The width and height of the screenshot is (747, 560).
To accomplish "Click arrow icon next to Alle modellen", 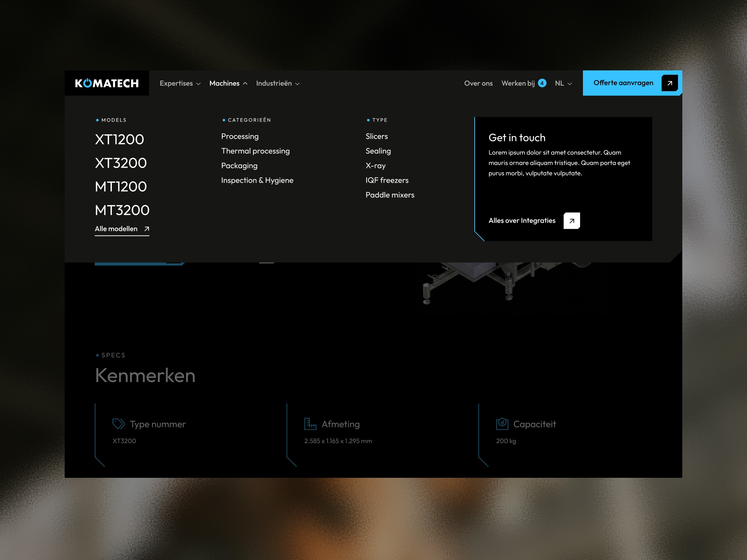I will (147, 229).
